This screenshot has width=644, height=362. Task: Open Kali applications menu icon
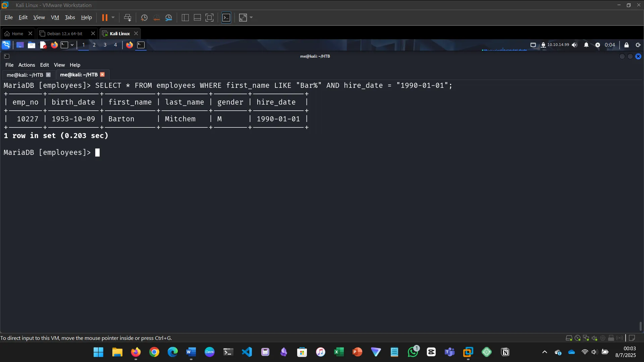point(6,45)
